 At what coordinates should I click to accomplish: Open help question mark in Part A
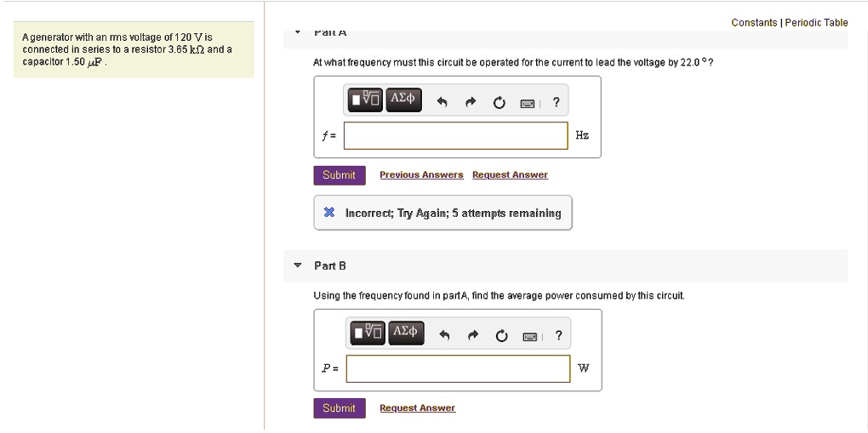[556, 103]
